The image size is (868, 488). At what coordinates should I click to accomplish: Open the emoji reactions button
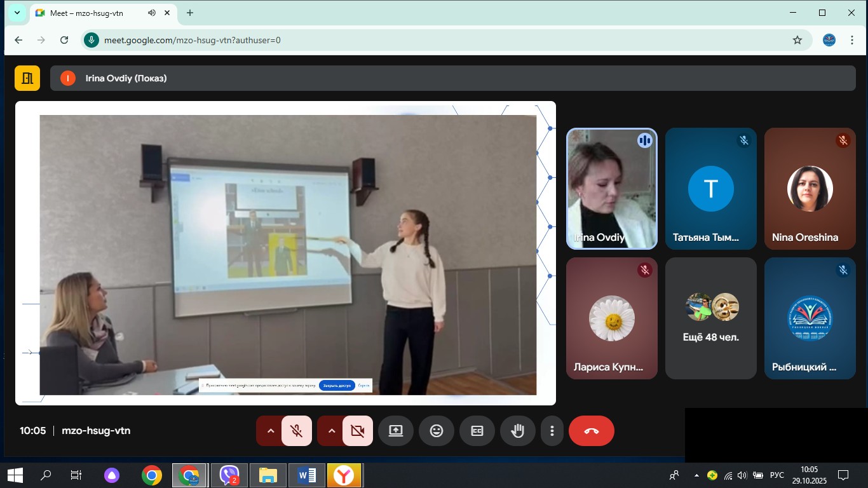click(436, 431)
